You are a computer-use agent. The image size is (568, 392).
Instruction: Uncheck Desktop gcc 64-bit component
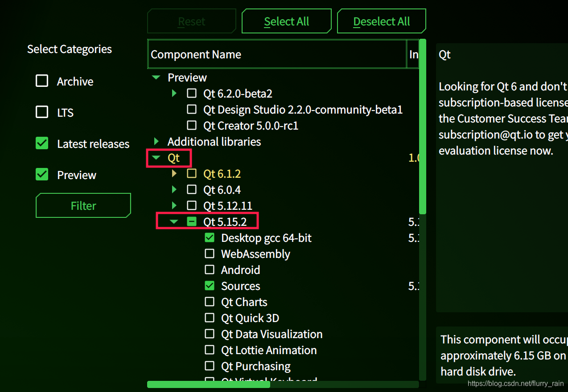click(x=210, y=238)
